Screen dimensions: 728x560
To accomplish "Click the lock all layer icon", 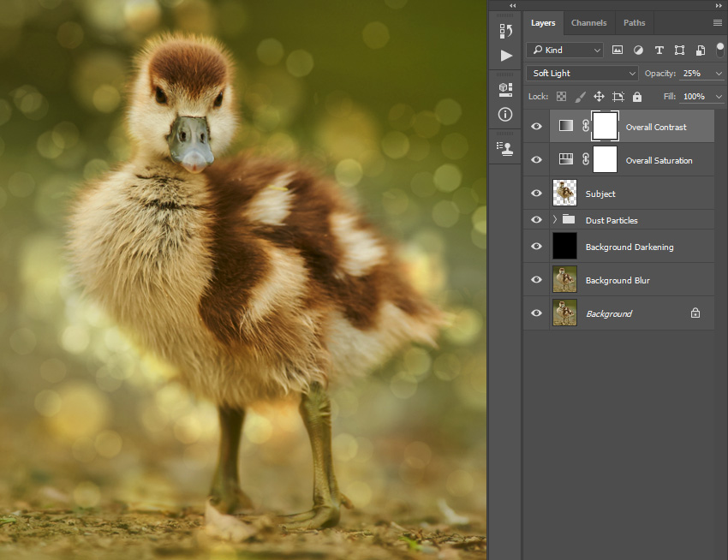I will coord(637,97).
